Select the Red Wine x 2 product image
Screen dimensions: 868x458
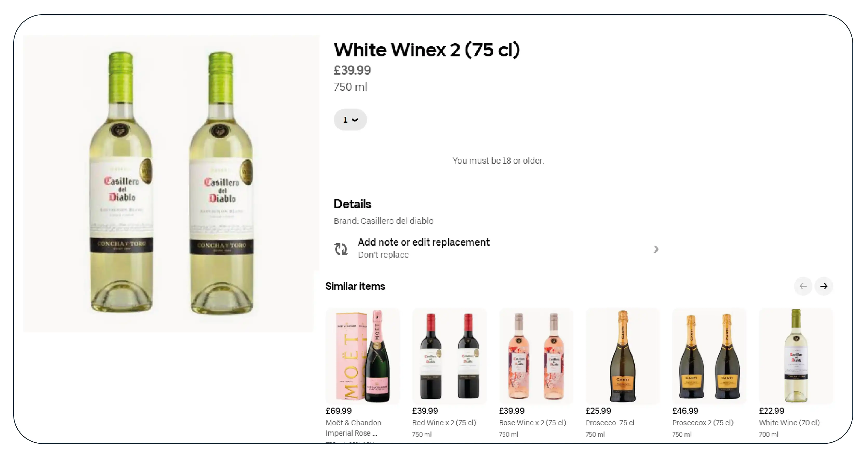click(449, 356)
